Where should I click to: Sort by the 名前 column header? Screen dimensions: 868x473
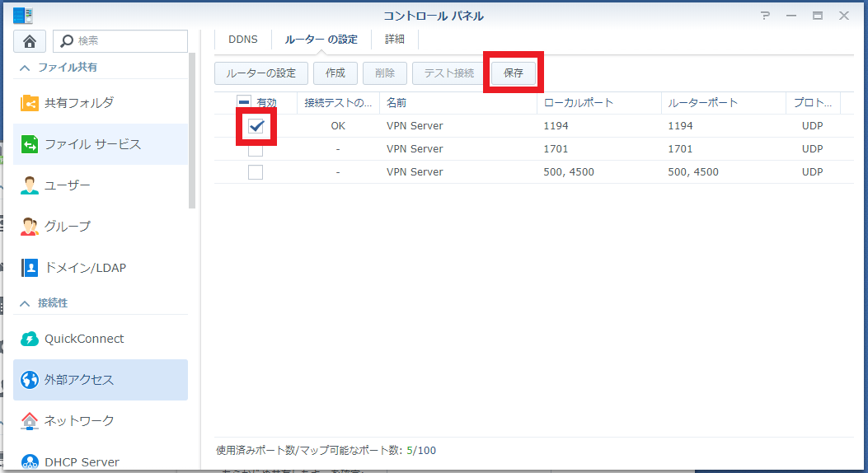[x=457, y=103]
